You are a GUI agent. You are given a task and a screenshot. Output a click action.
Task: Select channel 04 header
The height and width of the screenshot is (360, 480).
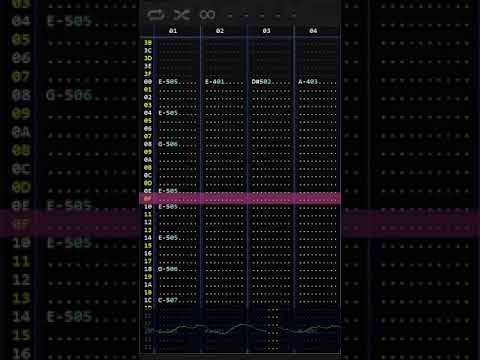(x=313, y=31)
